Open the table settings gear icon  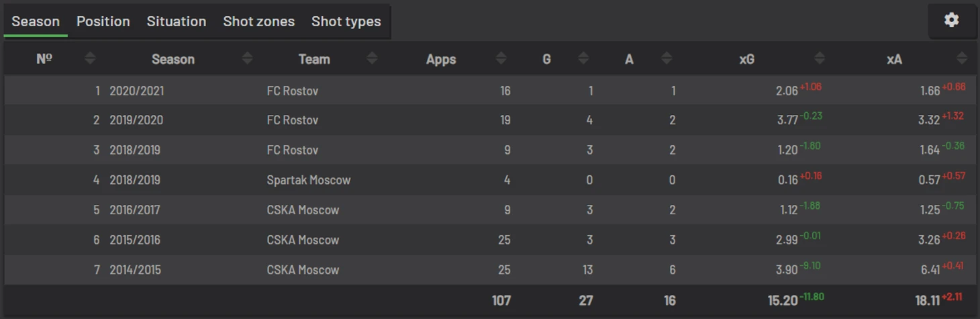pos(951,20)
